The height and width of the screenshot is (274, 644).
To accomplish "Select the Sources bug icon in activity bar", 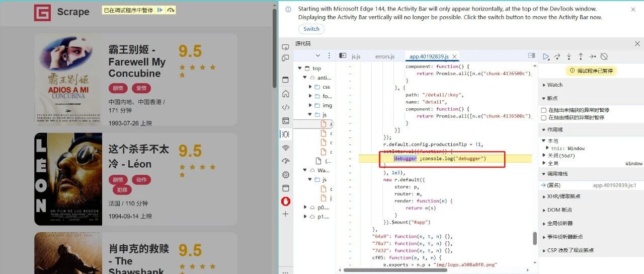I will tap(285, 134).
